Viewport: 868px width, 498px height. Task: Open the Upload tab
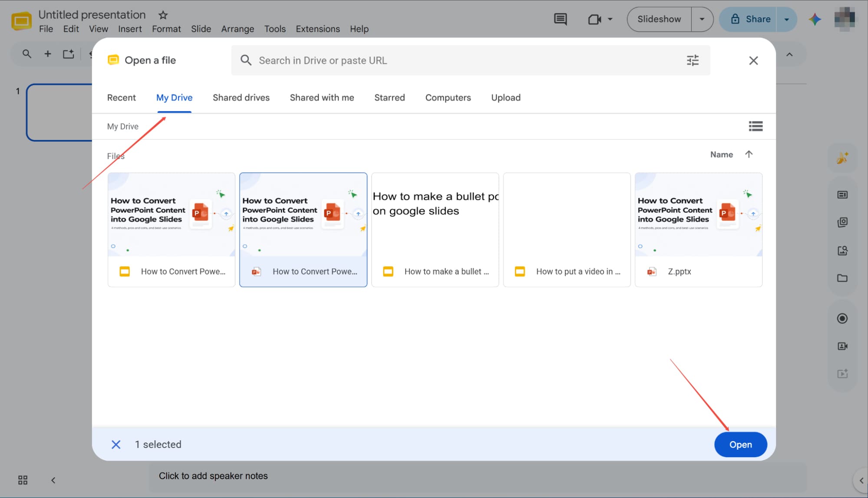coord(506,98)
